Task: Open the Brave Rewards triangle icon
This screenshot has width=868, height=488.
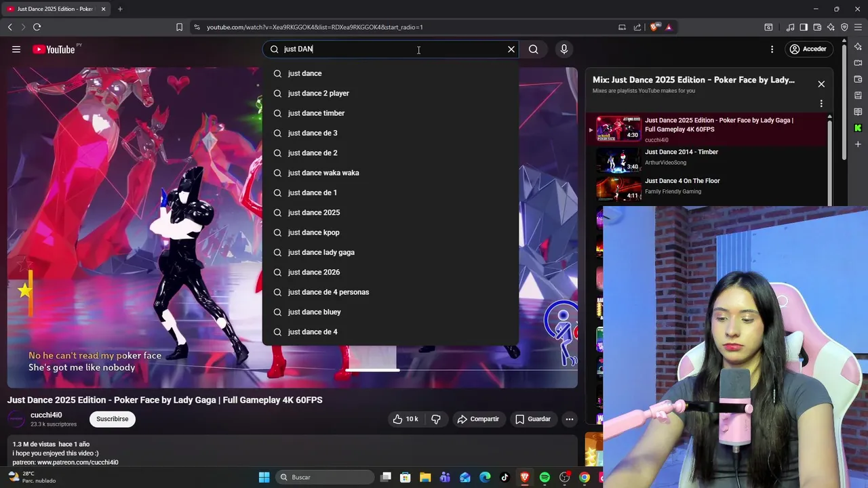Action: click(x=669, y=27)
